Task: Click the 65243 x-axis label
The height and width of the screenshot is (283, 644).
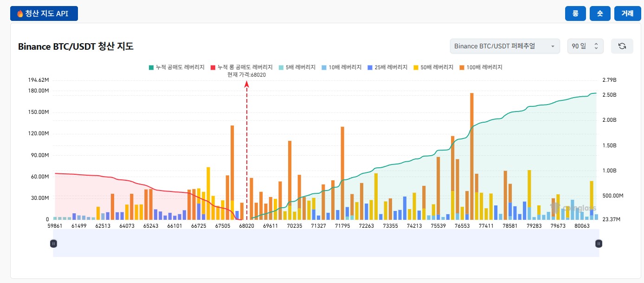Action: [151, 226]
